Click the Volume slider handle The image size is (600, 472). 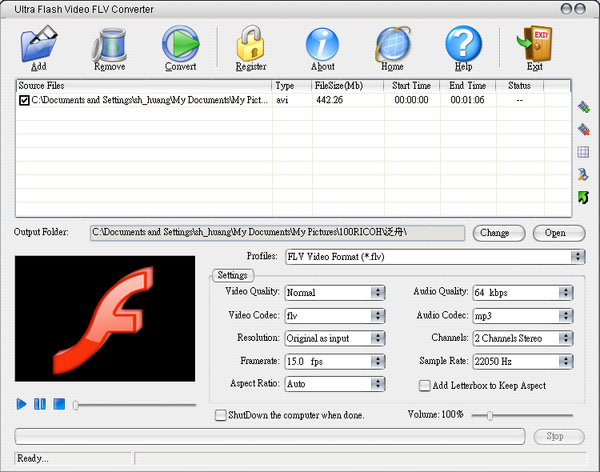pyautogui.click(x=489, y=415)
